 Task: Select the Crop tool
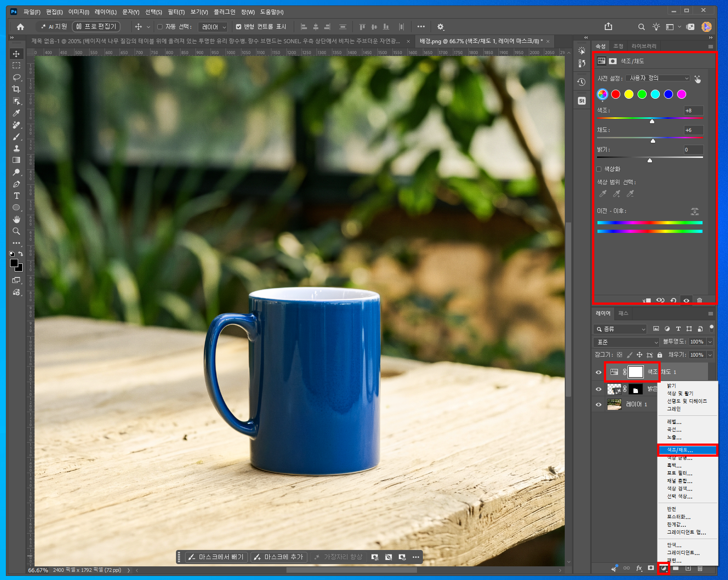point(16,89)
